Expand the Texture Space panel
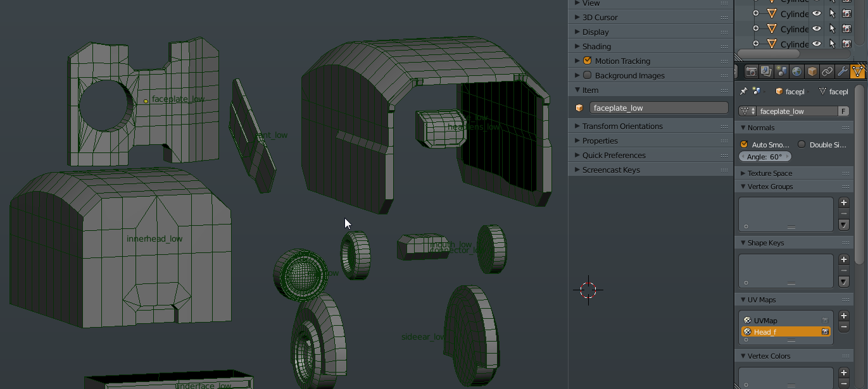868x389 pixels. point(769,173)
